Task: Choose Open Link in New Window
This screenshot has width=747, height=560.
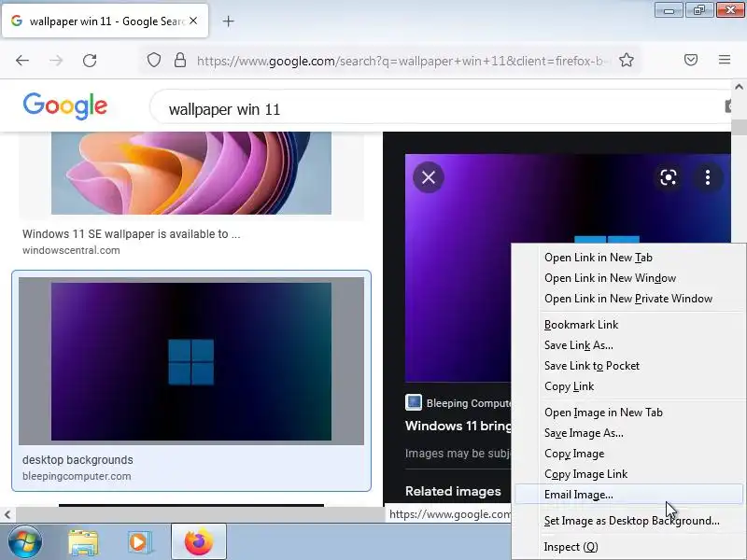Action: click(x=611, y=278)
